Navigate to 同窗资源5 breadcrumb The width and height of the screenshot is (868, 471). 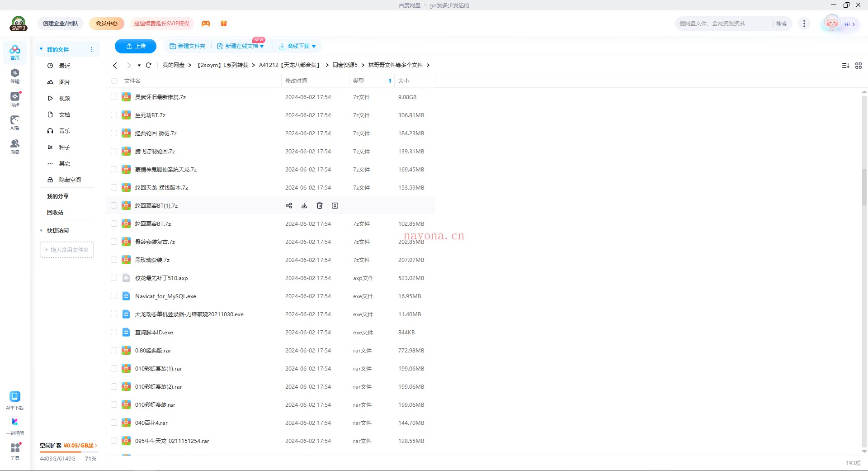point(345,65)
